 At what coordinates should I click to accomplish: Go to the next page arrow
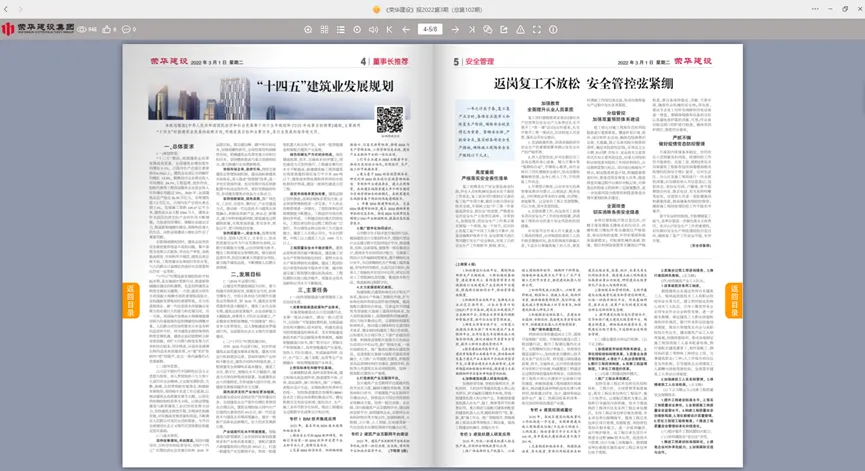(455, 30)
